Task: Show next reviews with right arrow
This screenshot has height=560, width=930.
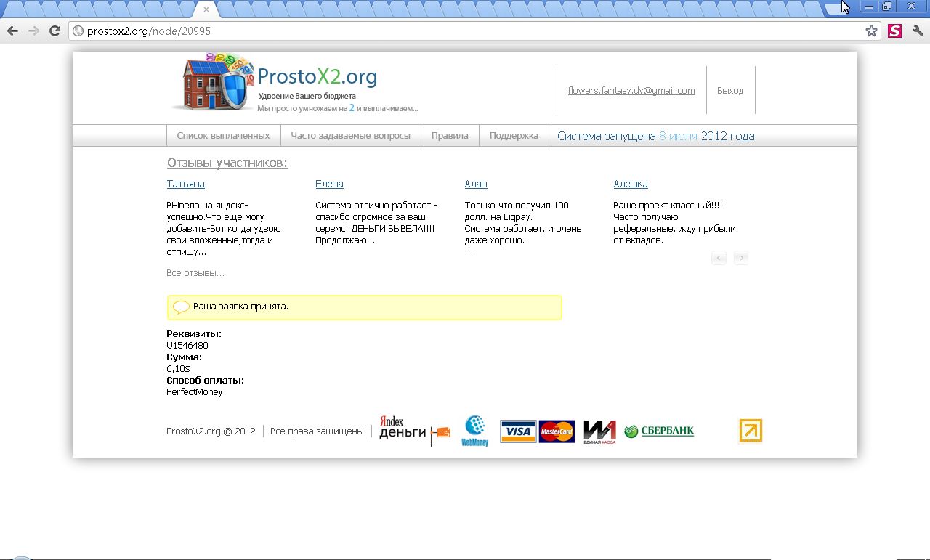Action: [740, 258]
